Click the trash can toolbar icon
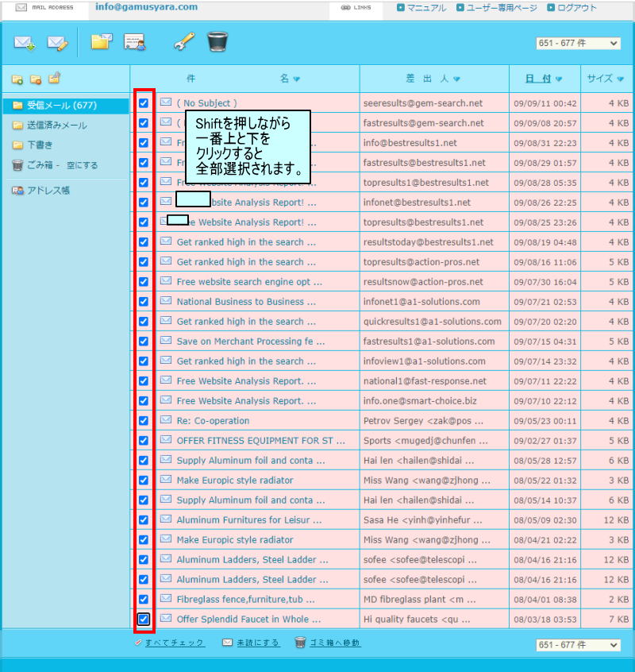This screenshot has width=635, height=672. pos(218,42)
